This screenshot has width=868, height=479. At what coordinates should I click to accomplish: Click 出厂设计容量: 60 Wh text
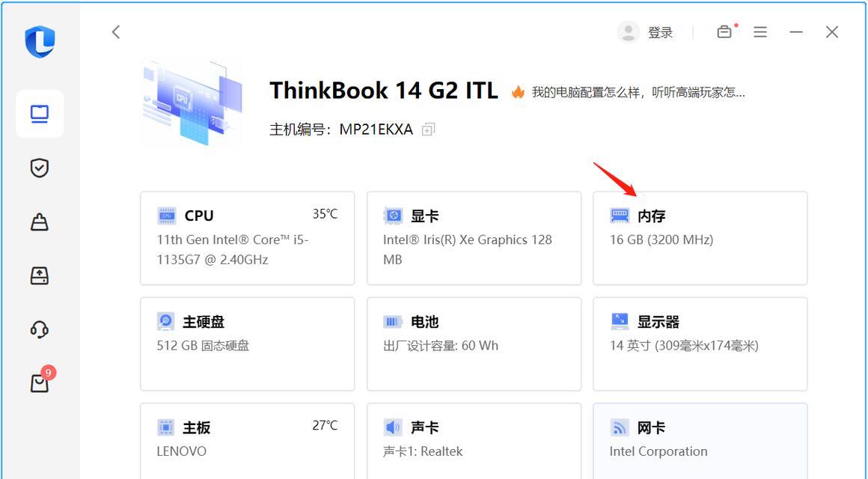[441, 346]
